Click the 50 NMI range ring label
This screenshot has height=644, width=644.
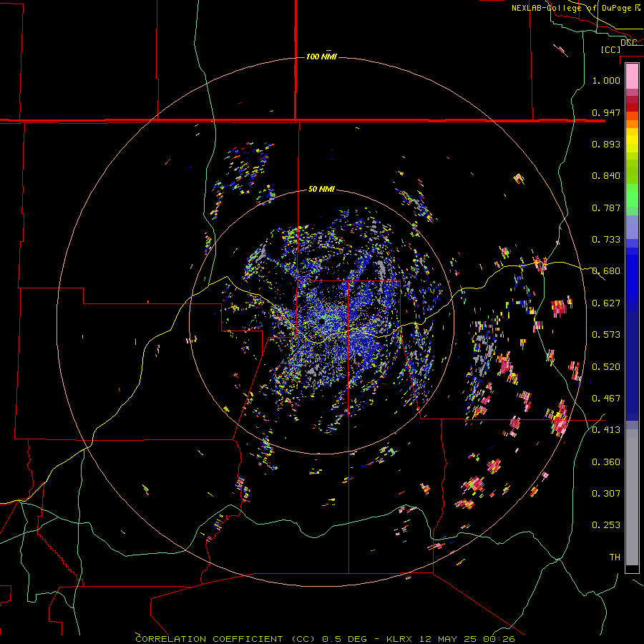(x=321, y=190)
